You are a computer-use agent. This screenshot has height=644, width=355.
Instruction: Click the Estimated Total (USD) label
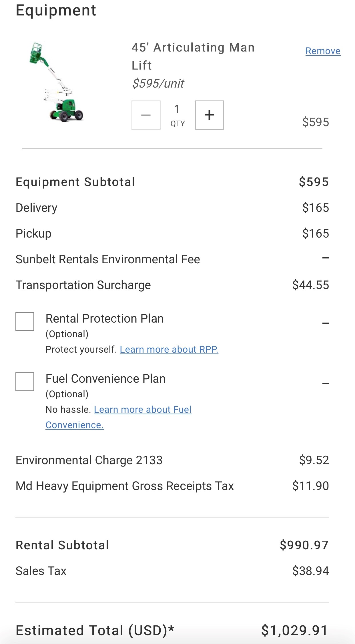(x=95, y=630)
